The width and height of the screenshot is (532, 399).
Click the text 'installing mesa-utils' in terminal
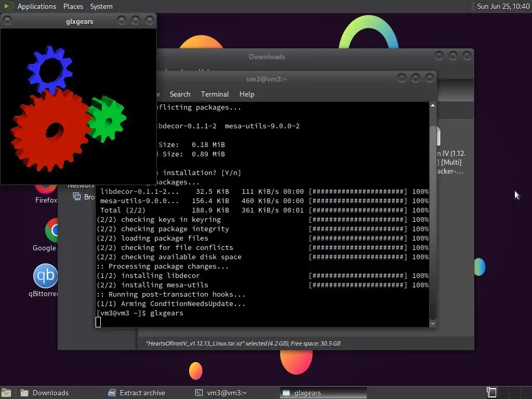[165, 285]
